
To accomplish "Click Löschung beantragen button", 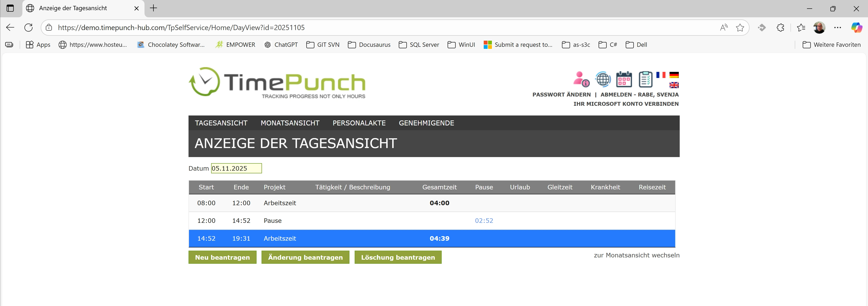I will [398, 257].
